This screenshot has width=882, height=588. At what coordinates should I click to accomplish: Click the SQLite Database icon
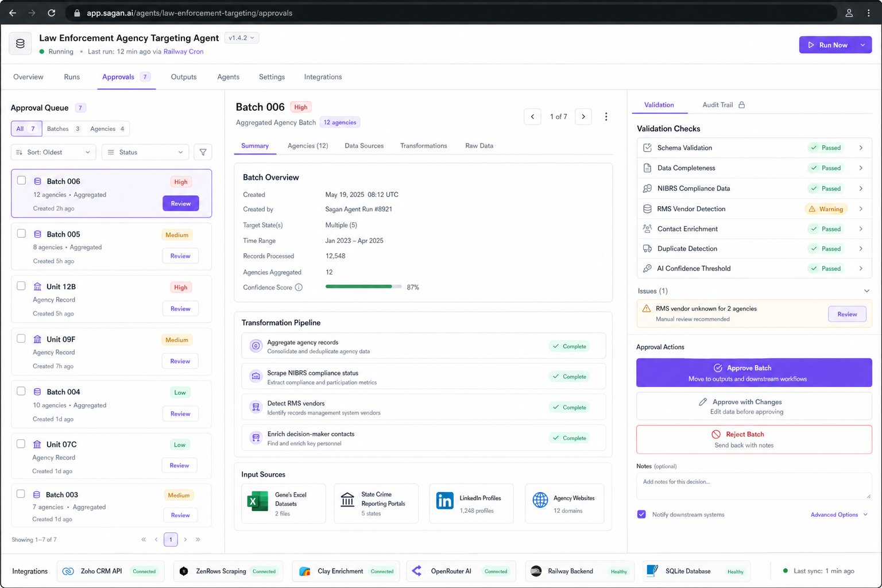click(x=652, y=571)
